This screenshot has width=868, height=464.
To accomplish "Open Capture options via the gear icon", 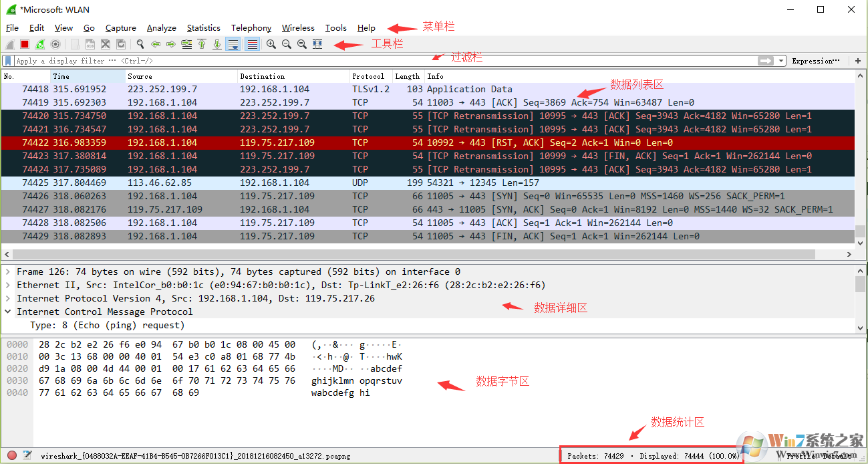I will click(54, 44).
